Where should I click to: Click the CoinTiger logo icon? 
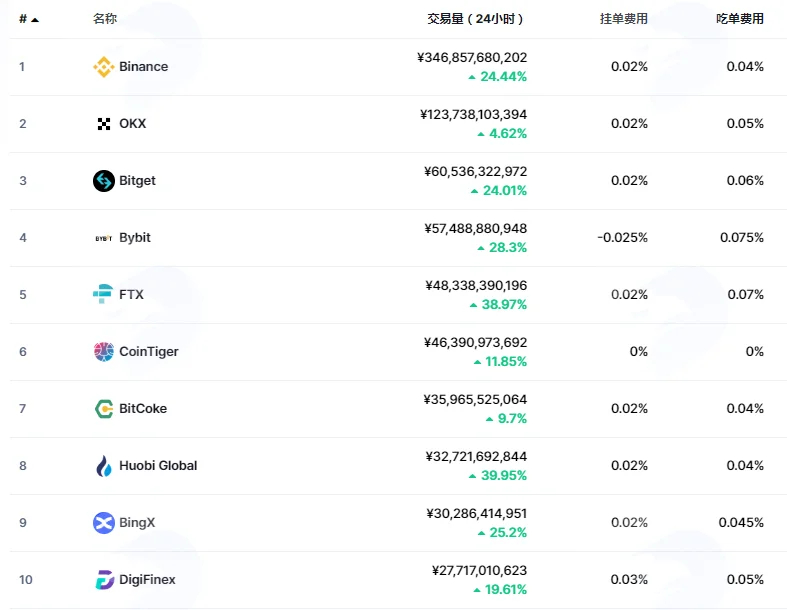(104, 351)
